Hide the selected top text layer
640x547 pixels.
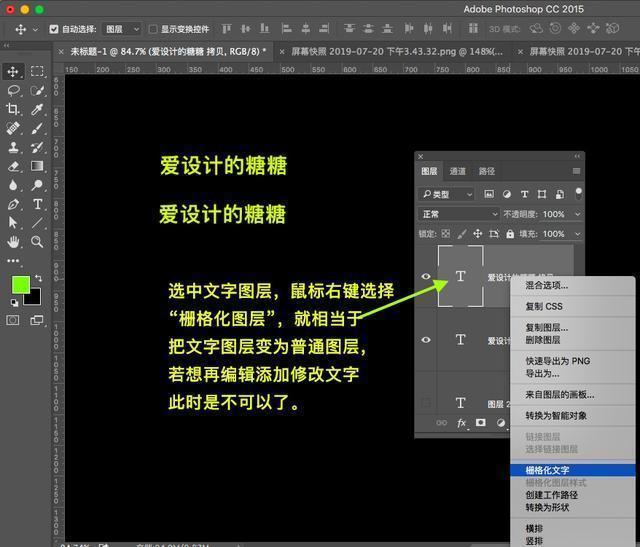coord(426,276)
